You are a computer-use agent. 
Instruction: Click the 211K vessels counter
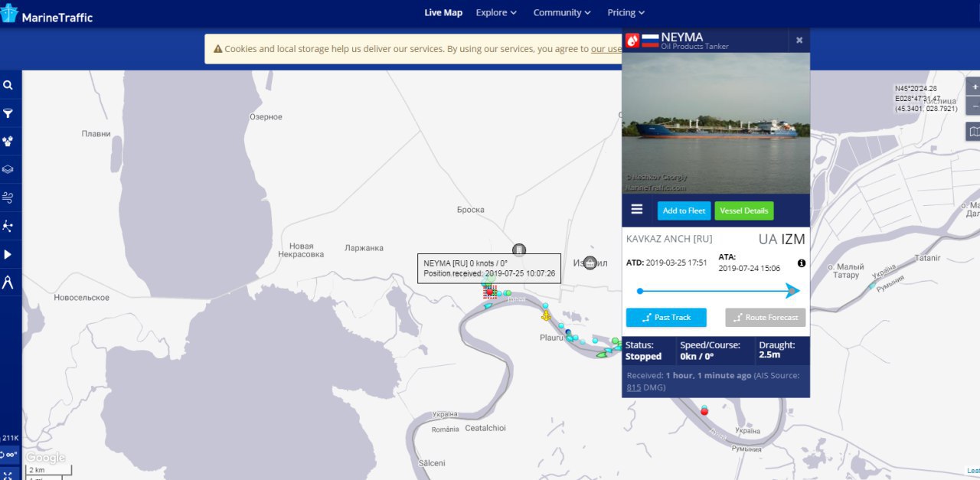click(10, 438)
